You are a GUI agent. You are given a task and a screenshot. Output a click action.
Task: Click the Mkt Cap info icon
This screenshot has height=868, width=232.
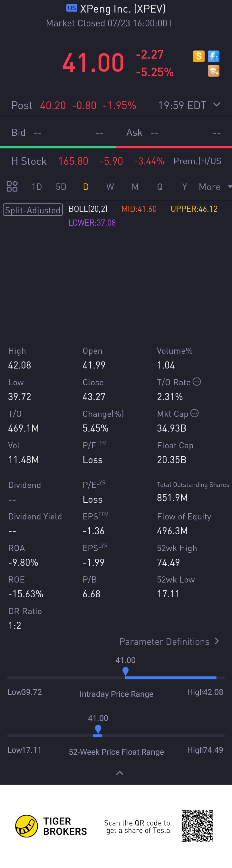(195, 413)
